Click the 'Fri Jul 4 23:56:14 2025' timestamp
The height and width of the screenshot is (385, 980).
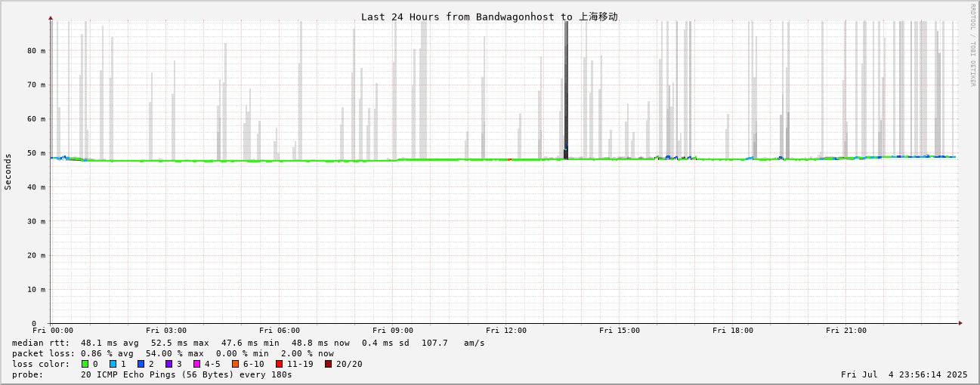click(904, 374)
